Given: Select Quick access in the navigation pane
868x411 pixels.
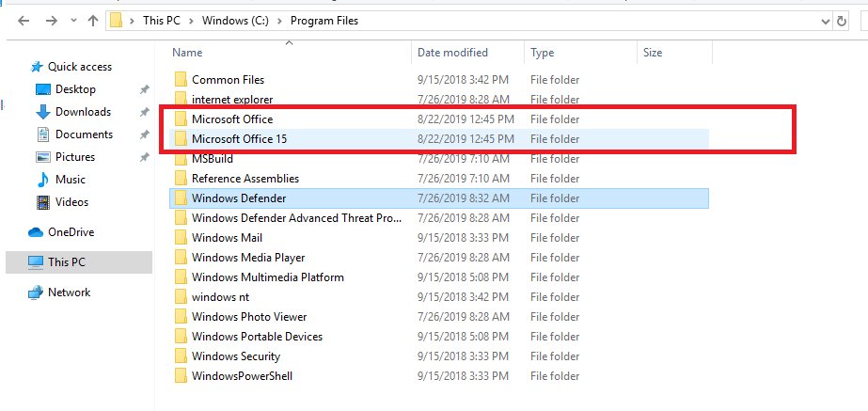Looking at the screenshot, I should click(x=79, y=67).
